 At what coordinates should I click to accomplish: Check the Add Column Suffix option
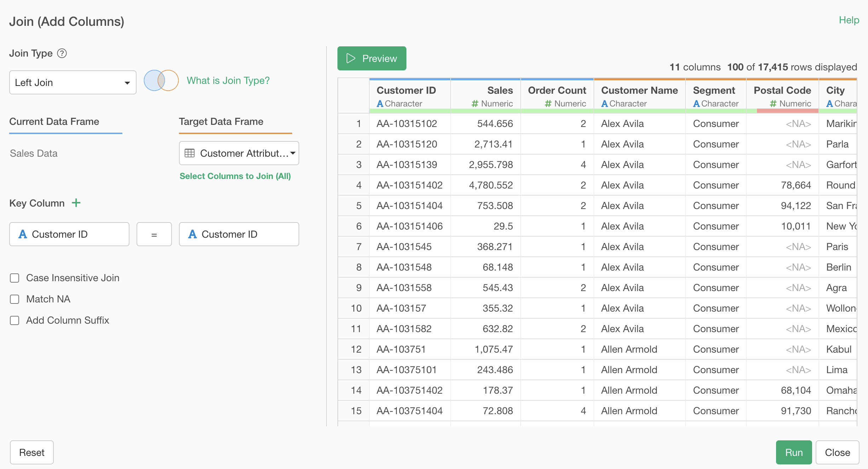(x=15, y=320)
